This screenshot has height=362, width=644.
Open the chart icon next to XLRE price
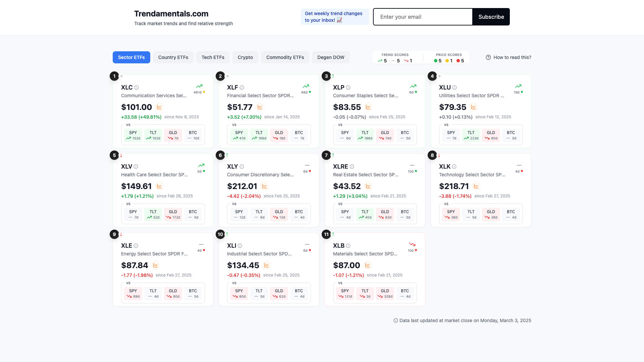(x=368, y=186)
